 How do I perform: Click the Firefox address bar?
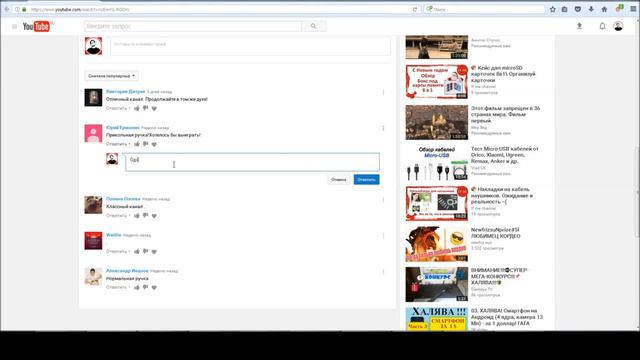pos(220,9)
